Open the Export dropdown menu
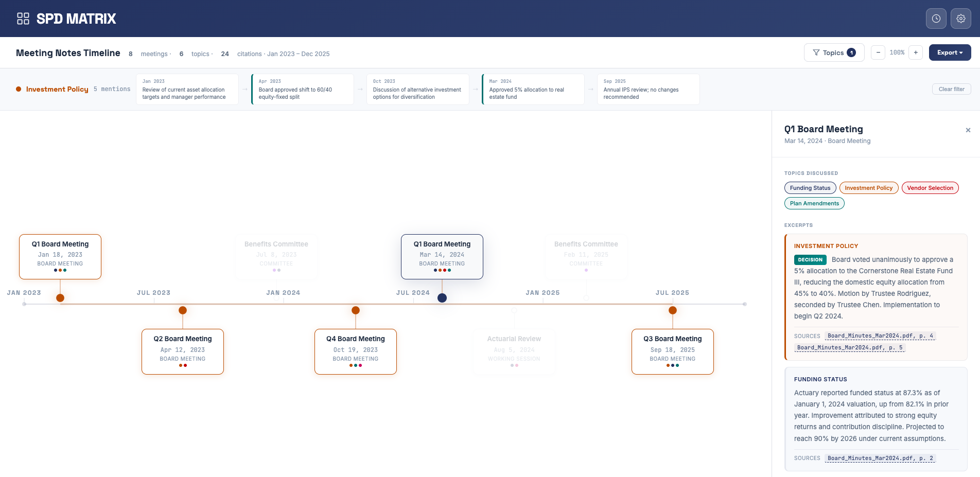The height and width of the screenshot is (477, 980). tap(950, 52)
